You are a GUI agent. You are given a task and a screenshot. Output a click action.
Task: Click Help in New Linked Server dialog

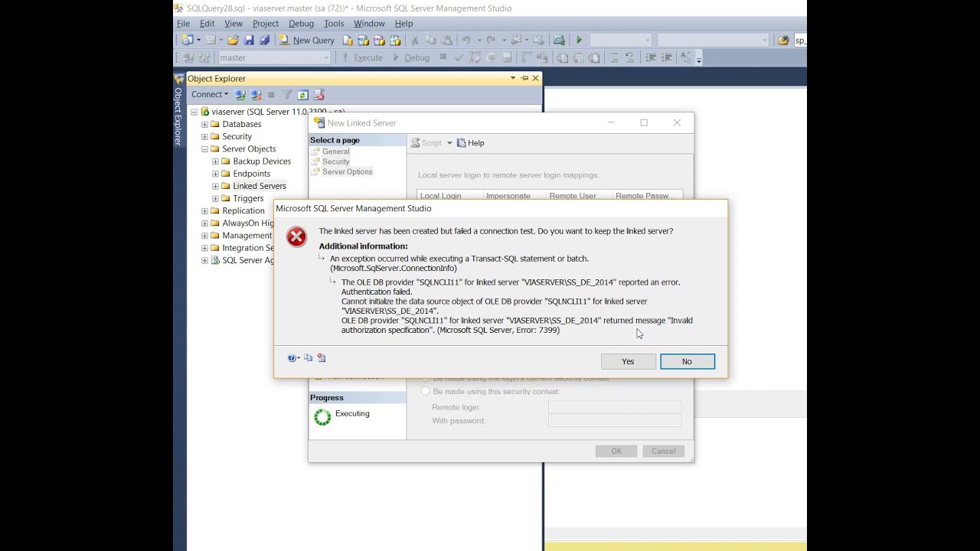point(471,143)
